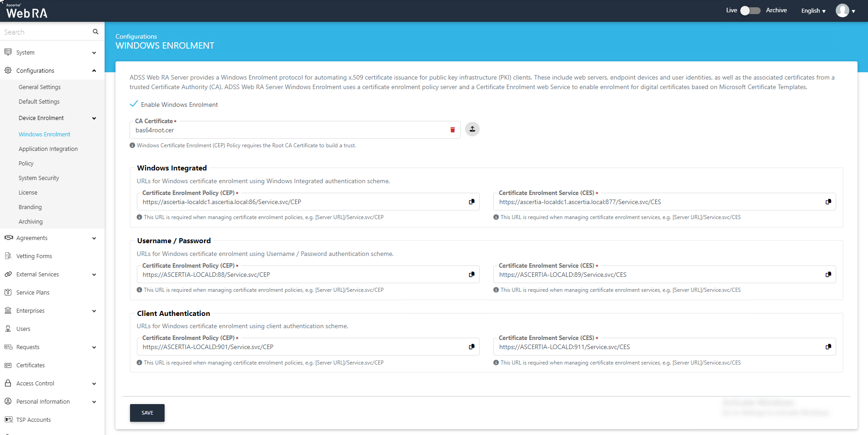Image resolution: width=868 pixels, height=435 pixels.
Task: Click the Requests icon in sidebar
Action: coord(8,347)
